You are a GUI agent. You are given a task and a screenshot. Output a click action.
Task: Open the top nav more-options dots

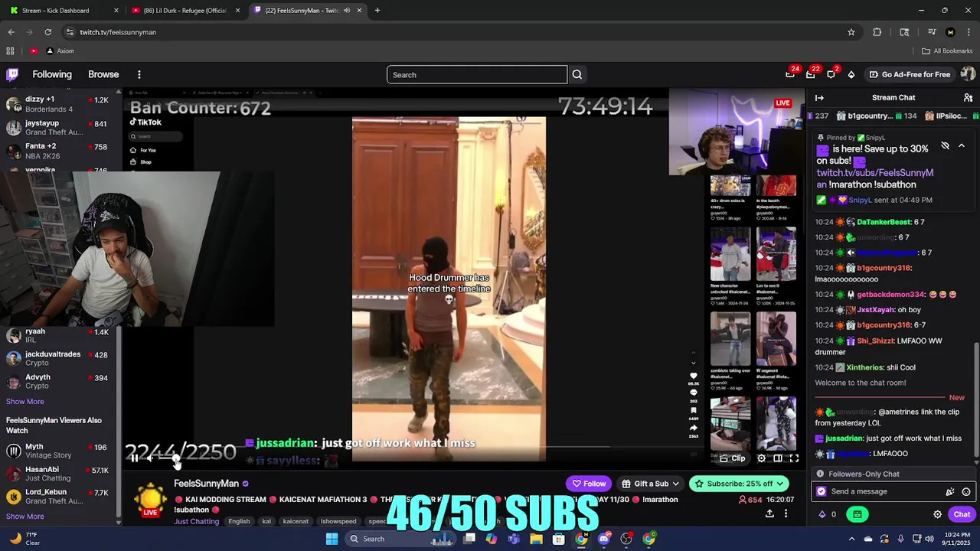pos(139,74)
